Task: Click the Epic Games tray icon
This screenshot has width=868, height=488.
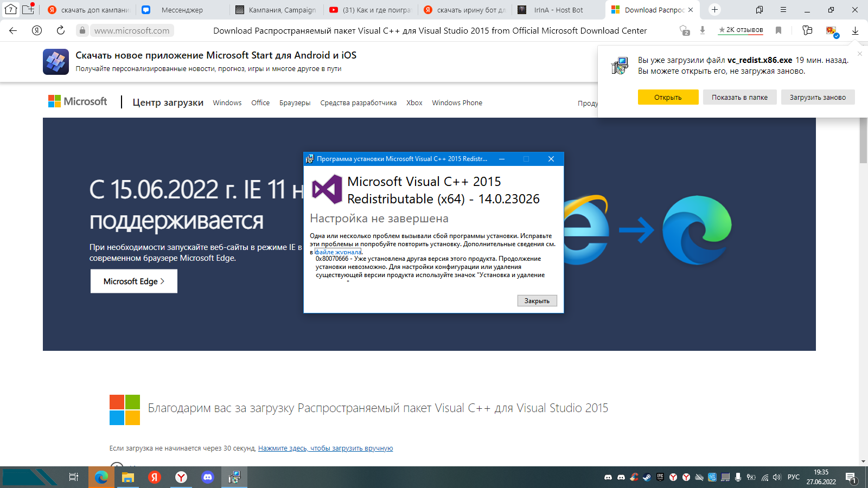Action: [x=660, y=477]
